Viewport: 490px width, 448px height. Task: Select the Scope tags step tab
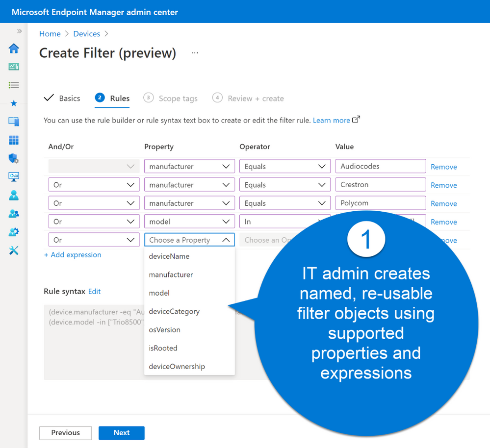click(x=171, y=99)
